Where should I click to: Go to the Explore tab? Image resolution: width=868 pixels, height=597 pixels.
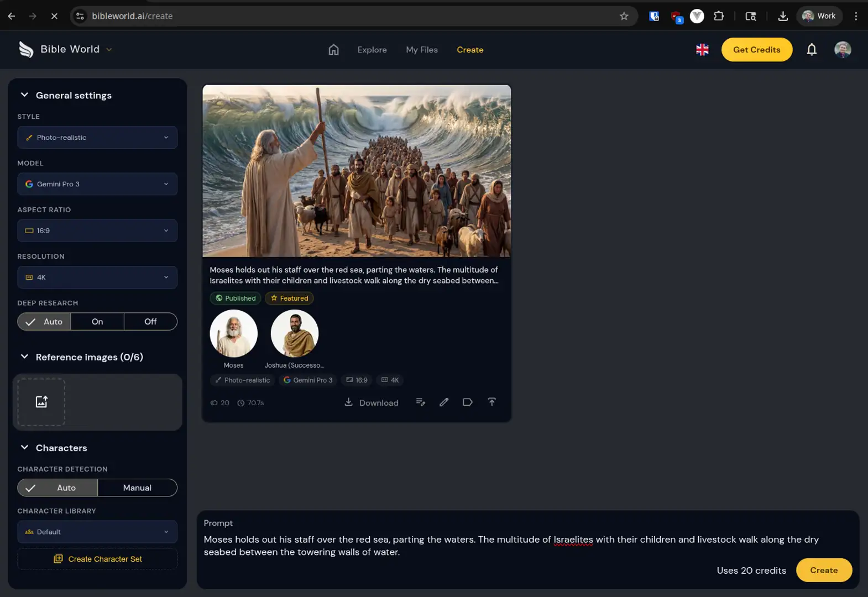[x=372, y=50]
